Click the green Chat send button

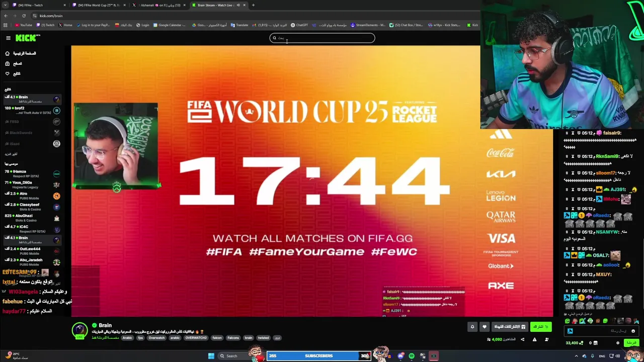click(x=630, y=343)
